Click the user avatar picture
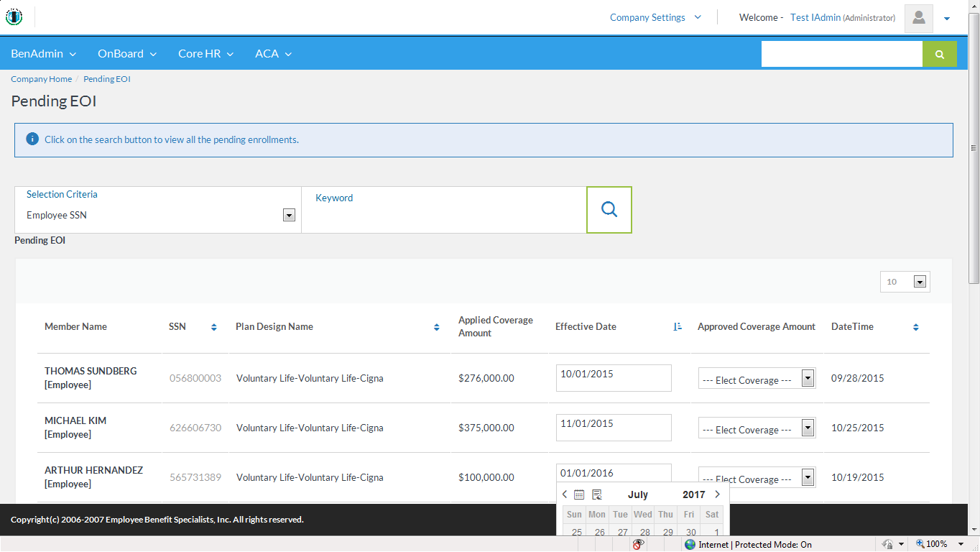This screenshot has height=552, width=980. click(918, 18)
